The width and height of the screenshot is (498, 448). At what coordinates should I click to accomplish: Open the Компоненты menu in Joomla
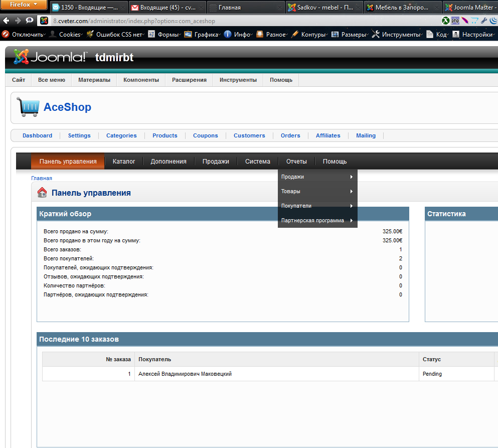pos(141,80)
